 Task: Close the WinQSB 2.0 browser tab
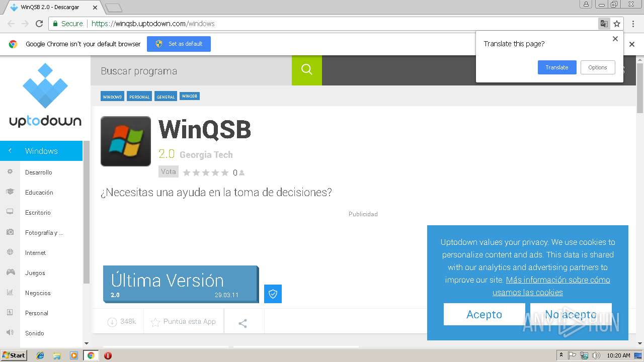point(96,8)
